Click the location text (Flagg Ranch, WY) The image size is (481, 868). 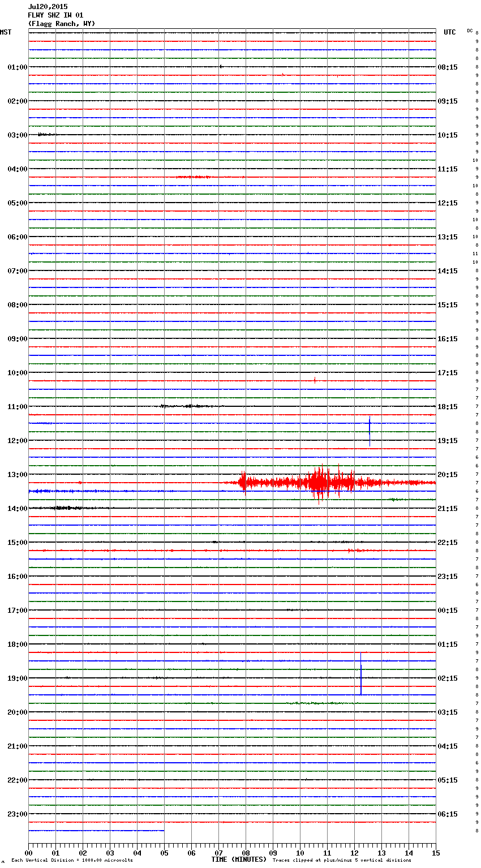click(x=62, y=24)
